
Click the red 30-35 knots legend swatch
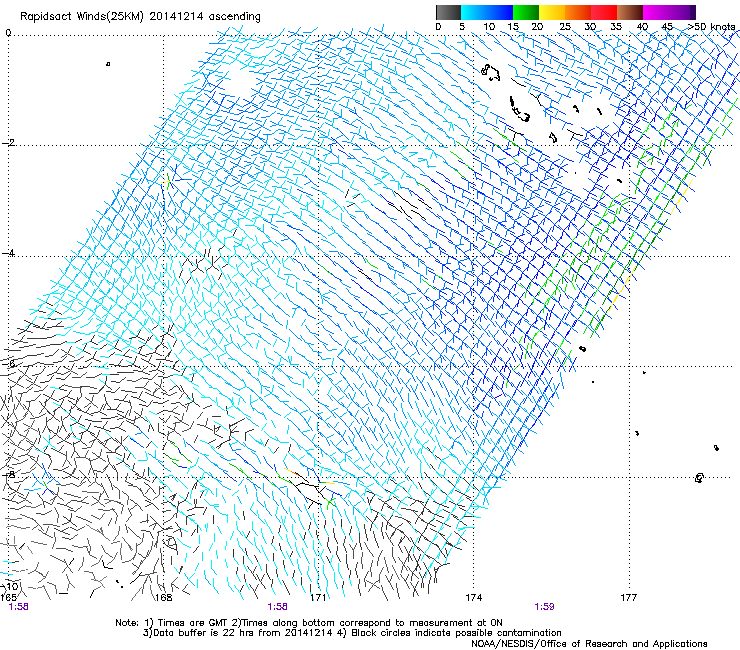[x=604, y=12]
